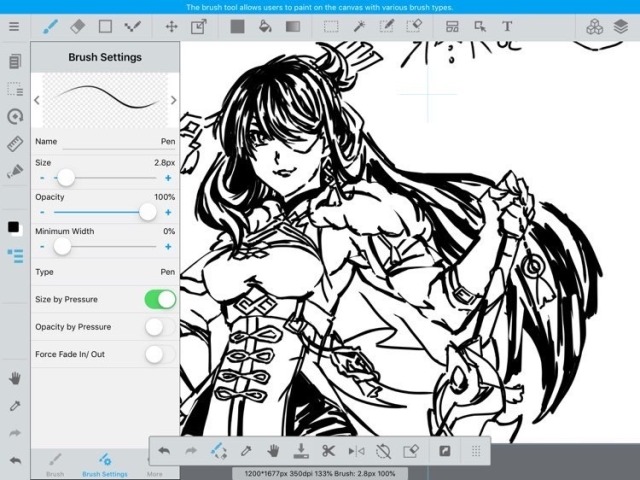Select the Gradient tool
This screenshot has height=480, width=640.
293,27
